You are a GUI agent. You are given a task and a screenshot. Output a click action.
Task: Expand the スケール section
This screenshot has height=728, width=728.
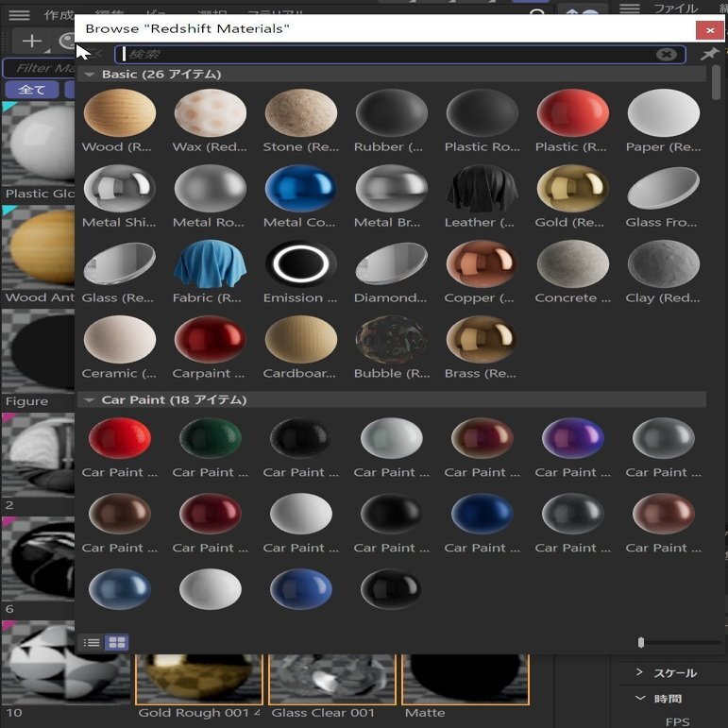click(639, 672)
